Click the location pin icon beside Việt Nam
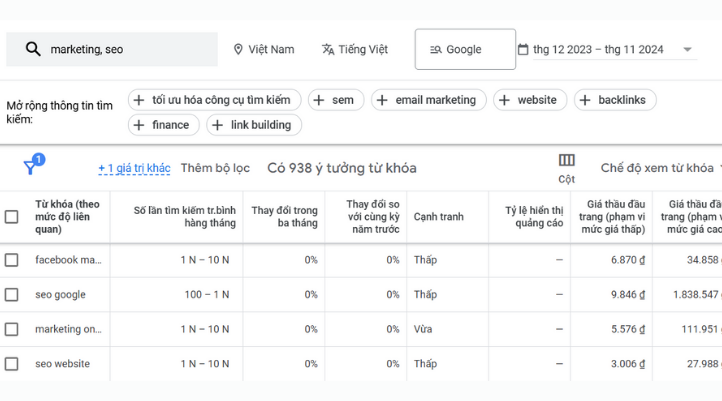722x401 pixels. coord(238,49)
